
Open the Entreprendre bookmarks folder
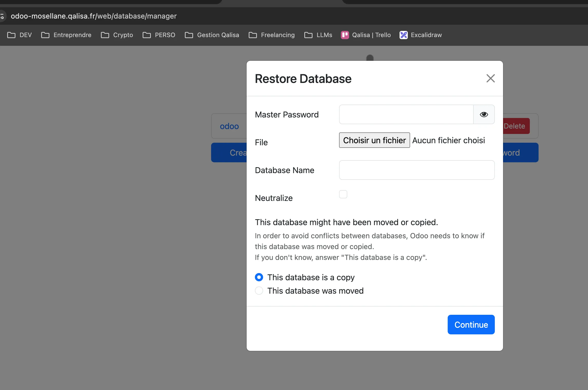[66, 35]
